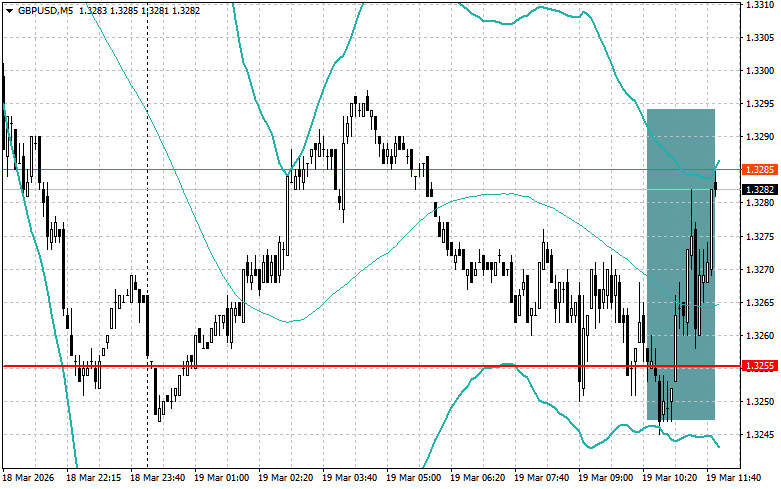The image size is (781, 489).
Task: Click the 1.3250 price scale label
Action: tap(760, 402)
